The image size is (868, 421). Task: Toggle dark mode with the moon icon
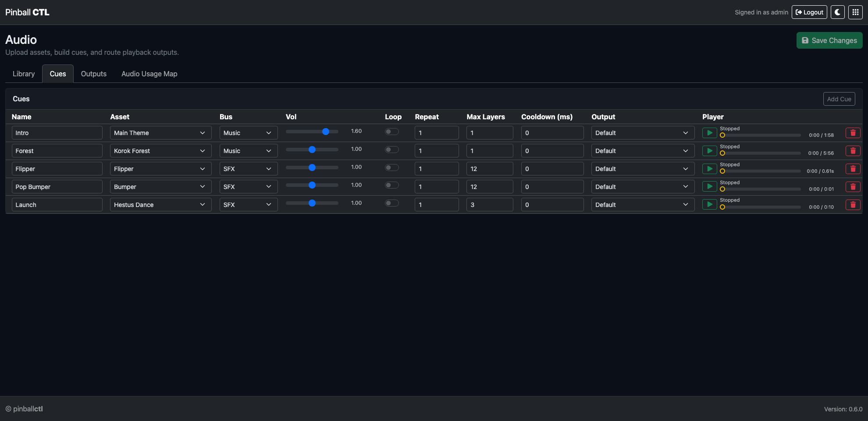pyautogui.click(x=838, y=12)
